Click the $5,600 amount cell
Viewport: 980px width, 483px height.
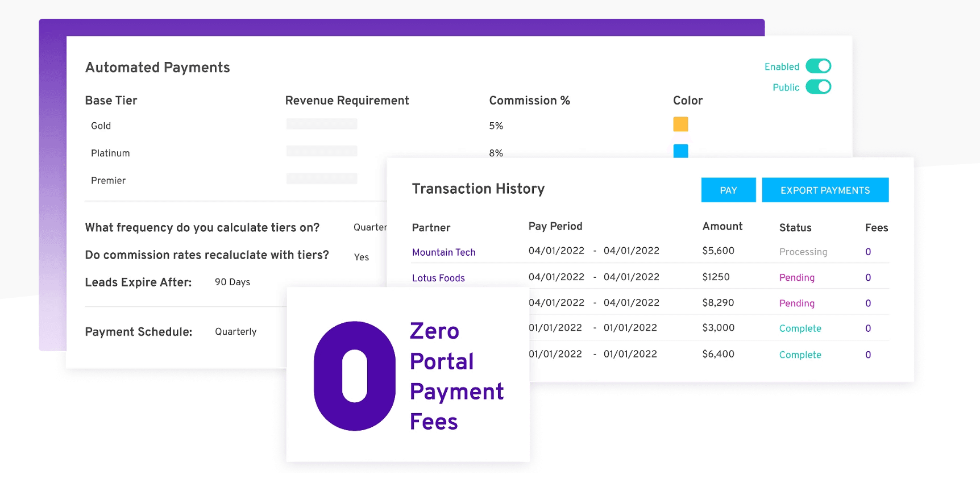[718, 251]
